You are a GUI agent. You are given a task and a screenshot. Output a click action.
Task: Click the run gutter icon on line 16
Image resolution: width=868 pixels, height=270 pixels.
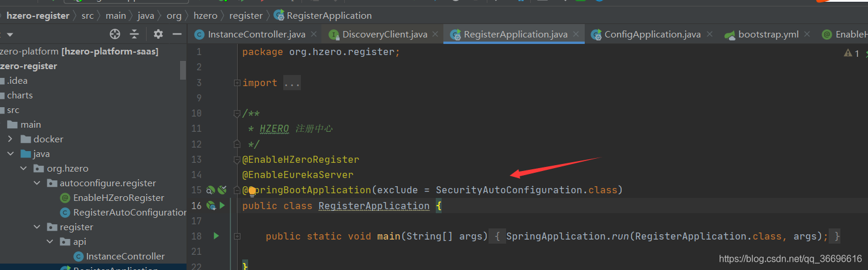(222, 206)
